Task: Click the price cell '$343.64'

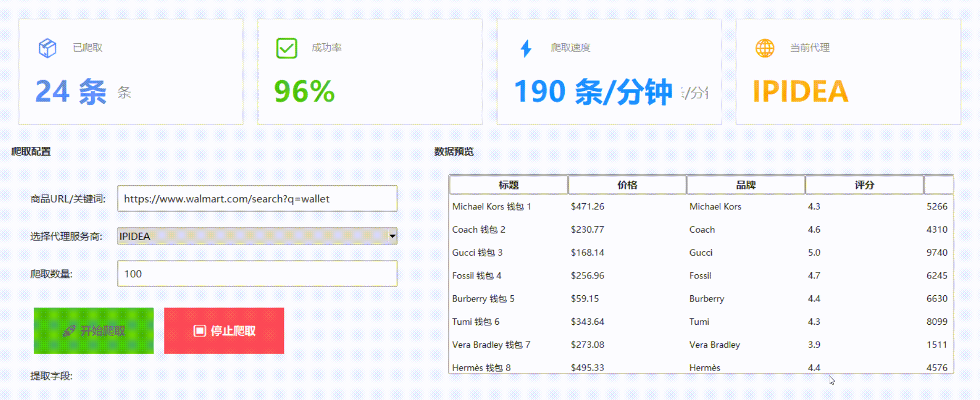Action: point(587,322)
